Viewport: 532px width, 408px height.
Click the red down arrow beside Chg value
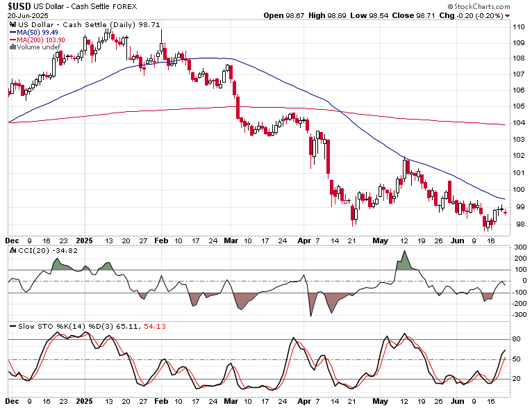[x=507, y=16]
